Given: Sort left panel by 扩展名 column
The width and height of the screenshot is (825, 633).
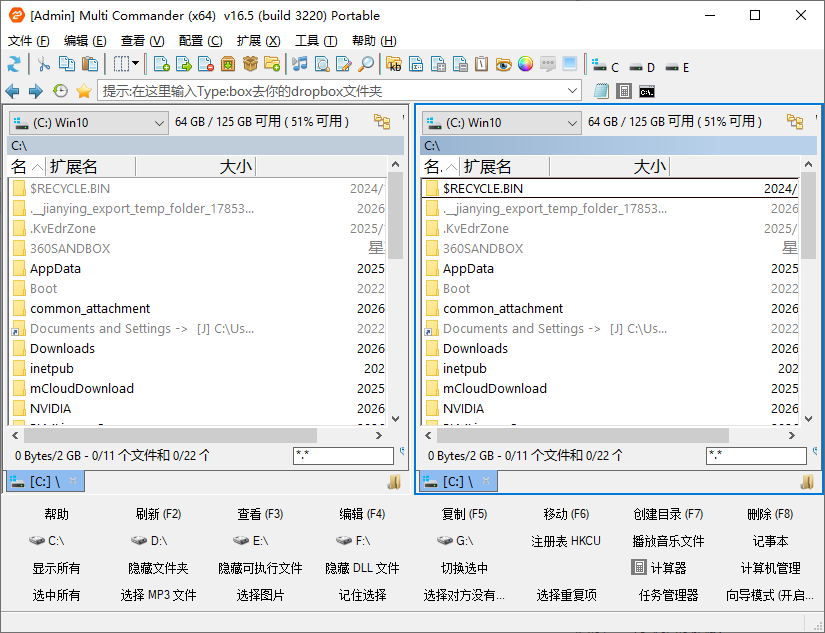Looking at the screenshot, I should (x=90, y=167).
